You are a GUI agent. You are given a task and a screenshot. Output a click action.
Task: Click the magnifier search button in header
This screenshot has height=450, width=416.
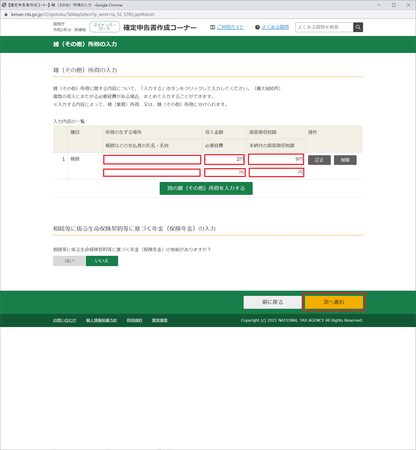pos(358,27)
